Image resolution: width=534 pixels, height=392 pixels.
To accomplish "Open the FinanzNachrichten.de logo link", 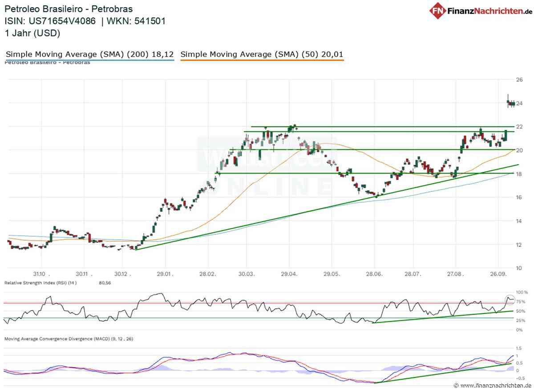I will coord(480,12).
